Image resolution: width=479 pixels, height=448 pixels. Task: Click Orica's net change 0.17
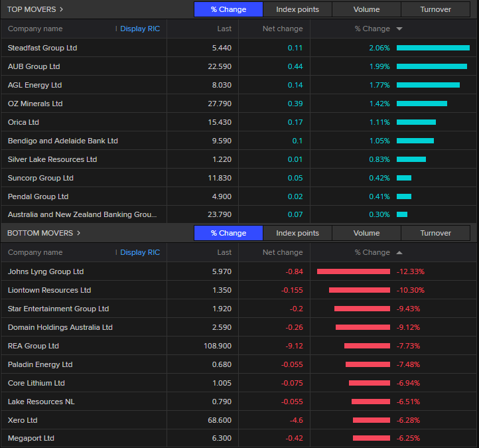(x=295, y=122)
